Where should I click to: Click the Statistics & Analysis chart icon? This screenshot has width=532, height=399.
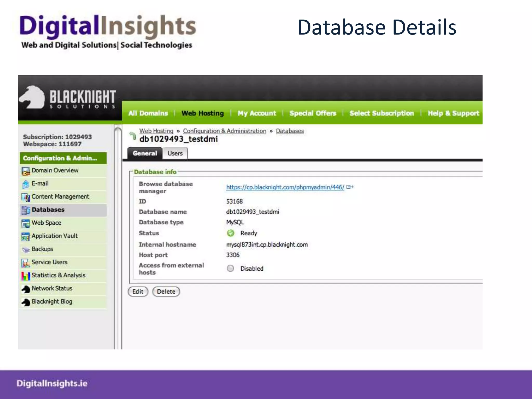pos(26,276)
